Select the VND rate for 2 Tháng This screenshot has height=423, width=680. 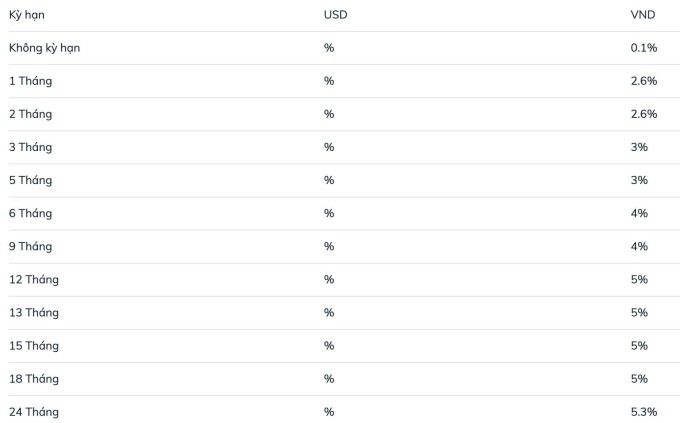[x=643, y=114]
